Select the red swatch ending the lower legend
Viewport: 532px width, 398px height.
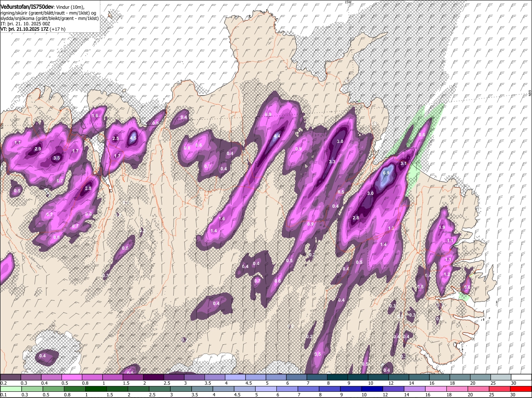pyautogui.click(x=521, y=389)
